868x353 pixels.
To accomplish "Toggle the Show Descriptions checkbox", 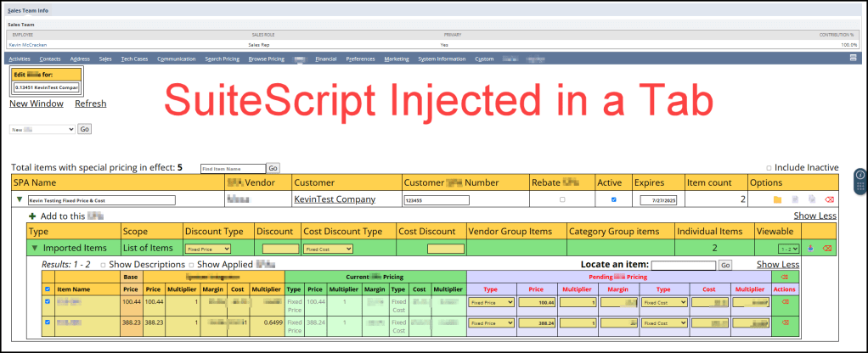I will click(104, 265).
